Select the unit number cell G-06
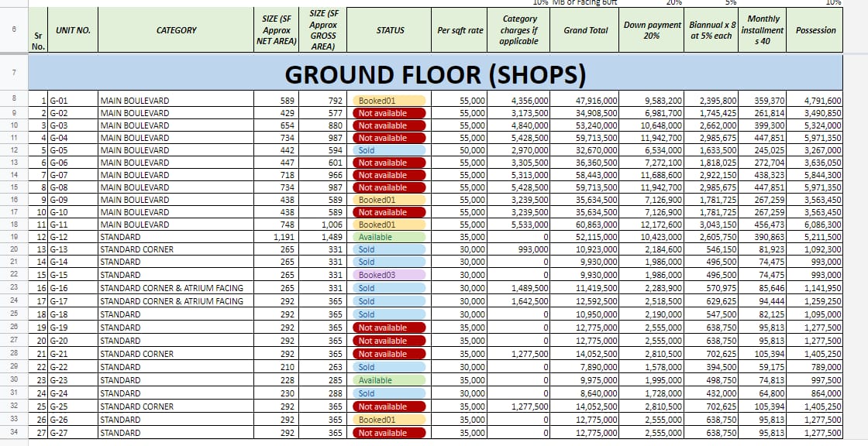Image resolution: width=868 pixels, height=446 pixels. click(x=73, y=163)
